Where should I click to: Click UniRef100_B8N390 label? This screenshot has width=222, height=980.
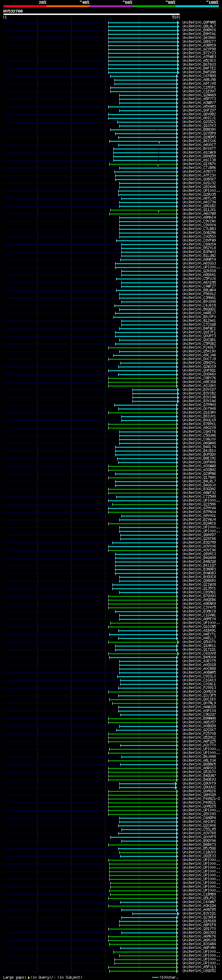point(199,129)
